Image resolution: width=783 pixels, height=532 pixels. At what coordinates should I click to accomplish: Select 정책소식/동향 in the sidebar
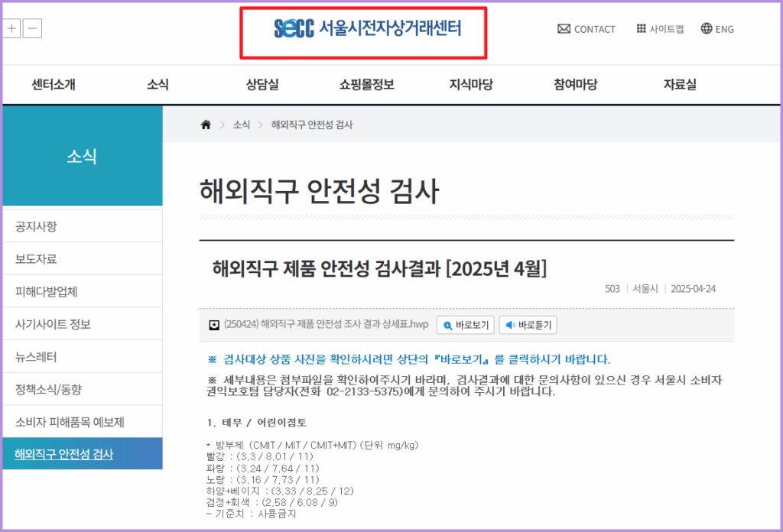click(83, 389)
